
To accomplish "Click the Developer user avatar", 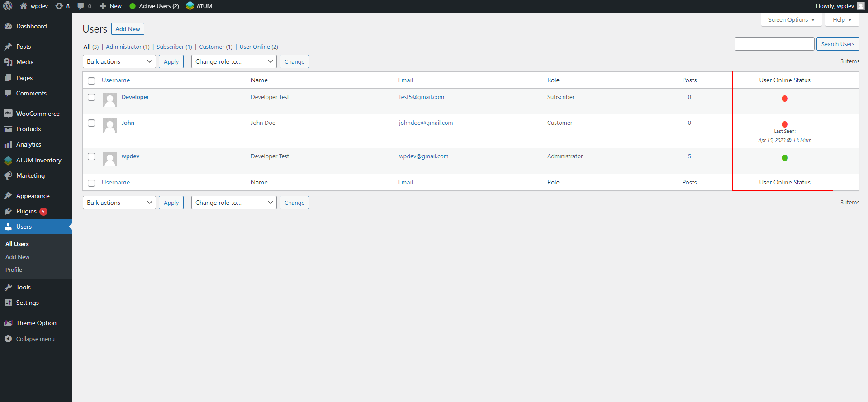I will [x=110, y=100].
